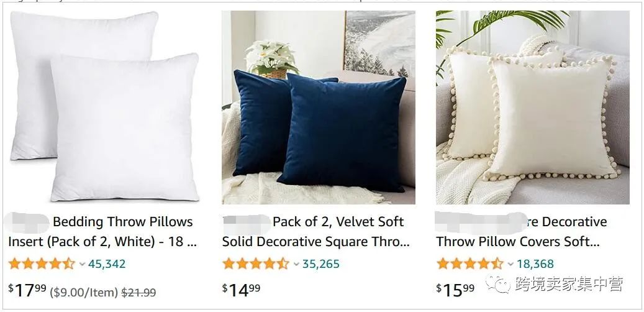Expand rating chevron next to 45,342
644x312 pixels.
click(82, 264)
